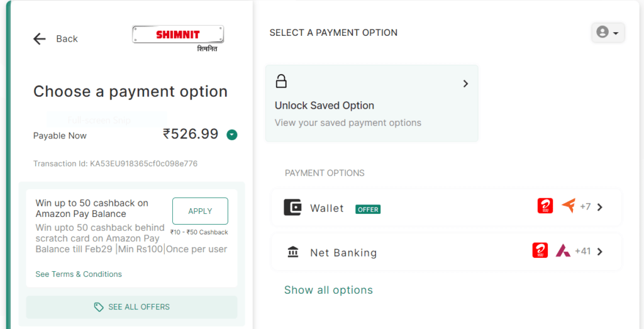Select the Axis Bank logo in Net Banking

(563, 250)
